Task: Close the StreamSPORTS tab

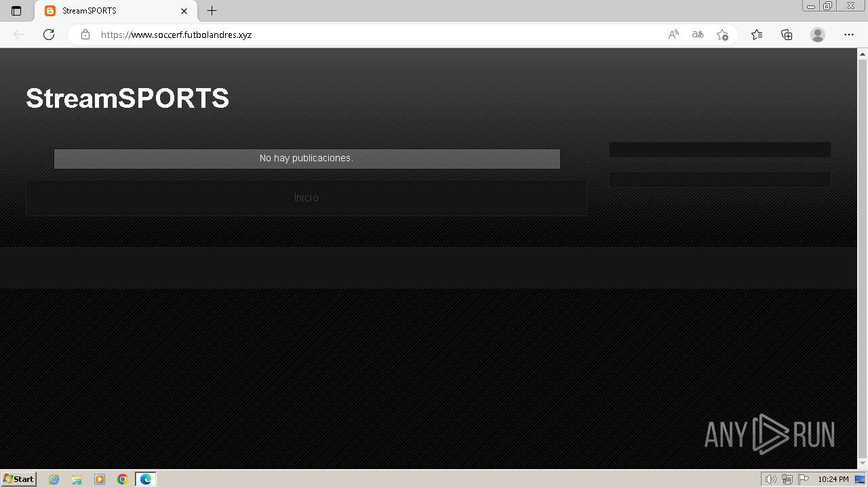Action: [x=184, y=11]
